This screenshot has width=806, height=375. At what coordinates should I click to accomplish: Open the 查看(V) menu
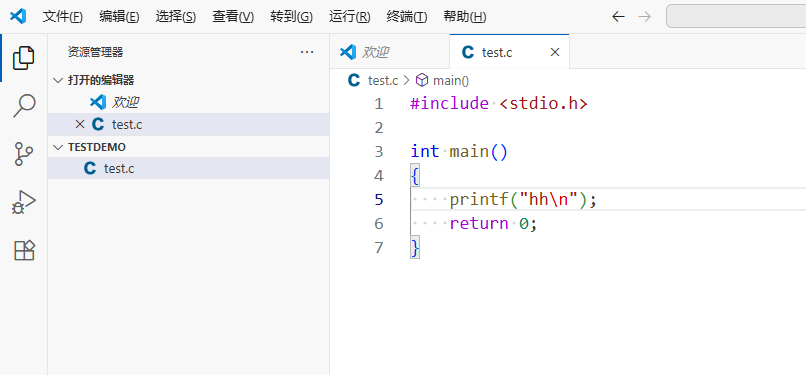(233, 16)
